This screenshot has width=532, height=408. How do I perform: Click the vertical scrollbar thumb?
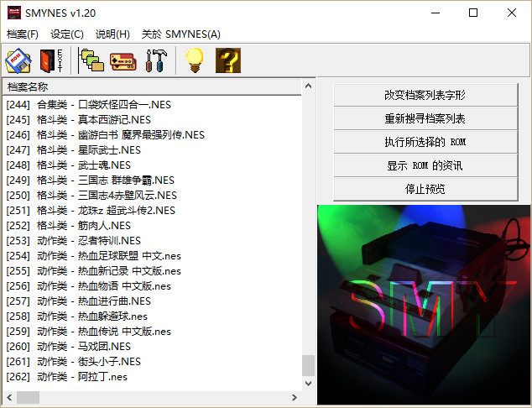tap(309, 365)
